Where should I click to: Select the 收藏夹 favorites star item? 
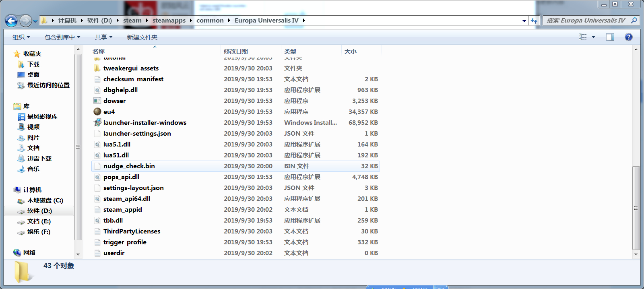pyautogui.click(x=27, y=54)
